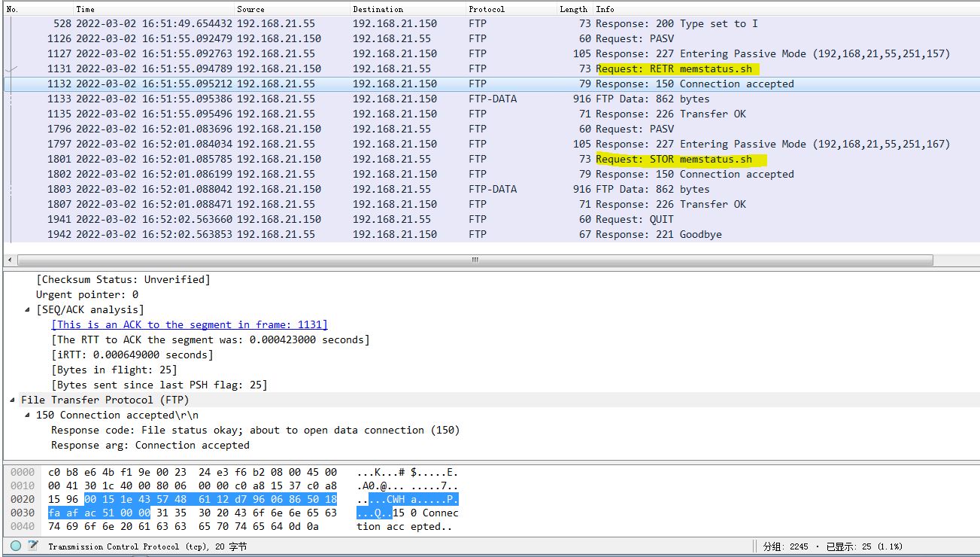Sort by the Info column header
Screen dimensions: 980x557
coord(786,9)
